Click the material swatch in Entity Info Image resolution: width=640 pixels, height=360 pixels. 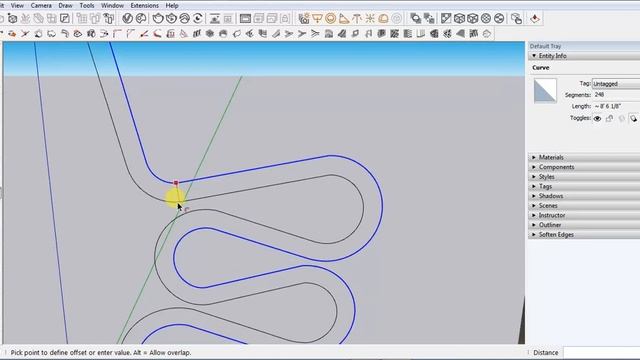(545, 91)
